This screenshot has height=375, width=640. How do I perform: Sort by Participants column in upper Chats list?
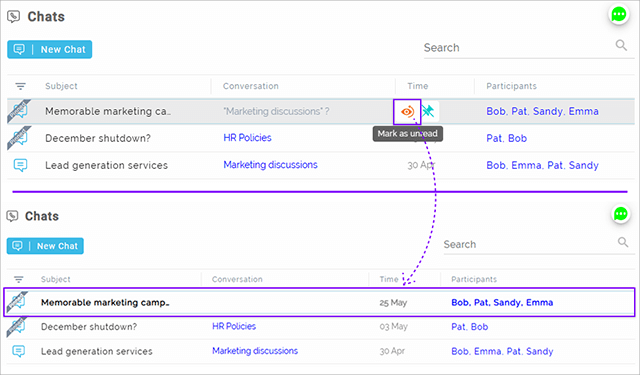point(511,86)
